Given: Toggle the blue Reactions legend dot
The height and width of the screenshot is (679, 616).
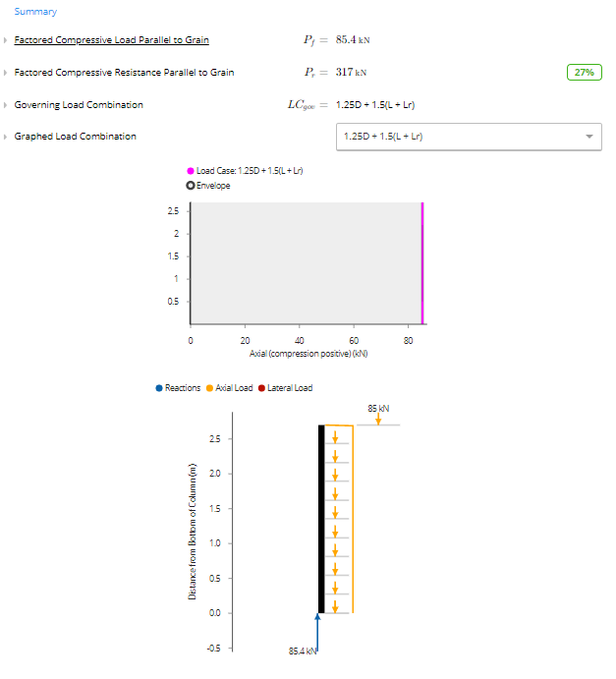Looking at the screenshot, I should pos(159,388).
